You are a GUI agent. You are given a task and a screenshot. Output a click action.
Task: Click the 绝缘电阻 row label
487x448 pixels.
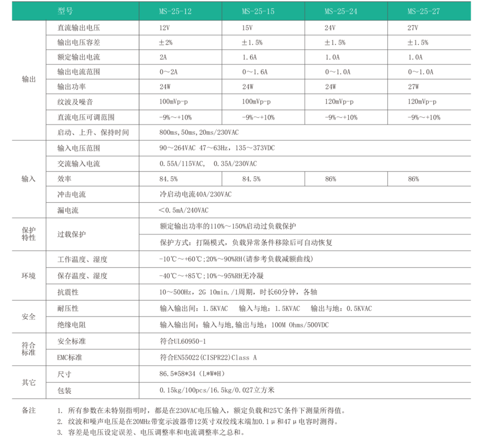pos(72,325)
